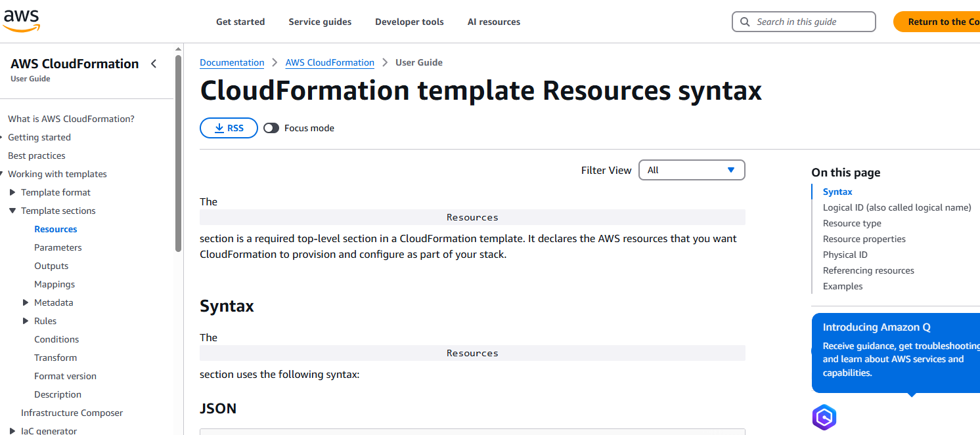This screenshot has width=980, height=435.
Task: Select Parameters in the sidebar
Action: pyautogui.click(x=58, y=247)
